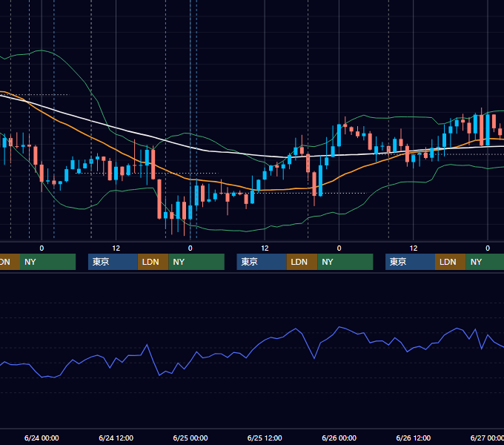504x445 pixels.
Task: Click the NY session block spanning 6/24 00:00
Action: [47, 262]
